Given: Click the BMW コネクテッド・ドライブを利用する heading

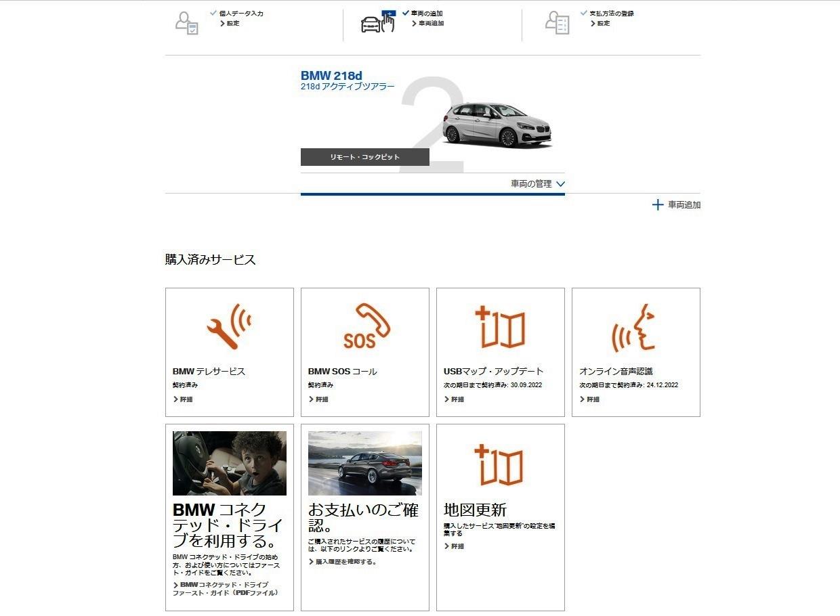Looking at the screenshot, I should pyautogui.click(x=228, y=525).
